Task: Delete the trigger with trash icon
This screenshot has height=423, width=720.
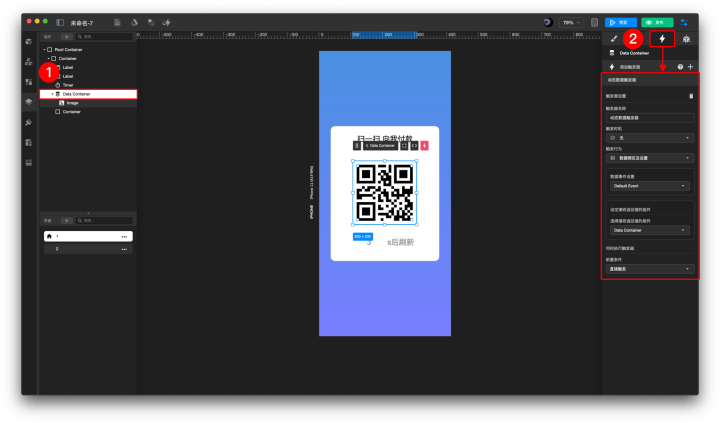Action: pyautogui.click(x=691, y=96)
